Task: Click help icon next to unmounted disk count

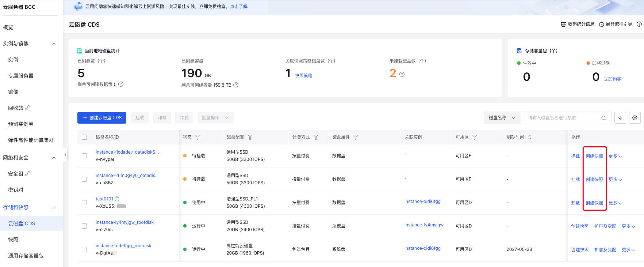Action: click(x=402, y=74)
